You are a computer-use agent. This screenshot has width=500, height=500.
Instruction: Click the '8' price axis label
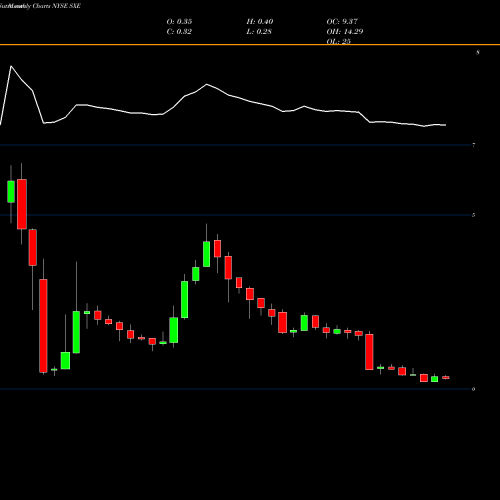pos(478,52)
